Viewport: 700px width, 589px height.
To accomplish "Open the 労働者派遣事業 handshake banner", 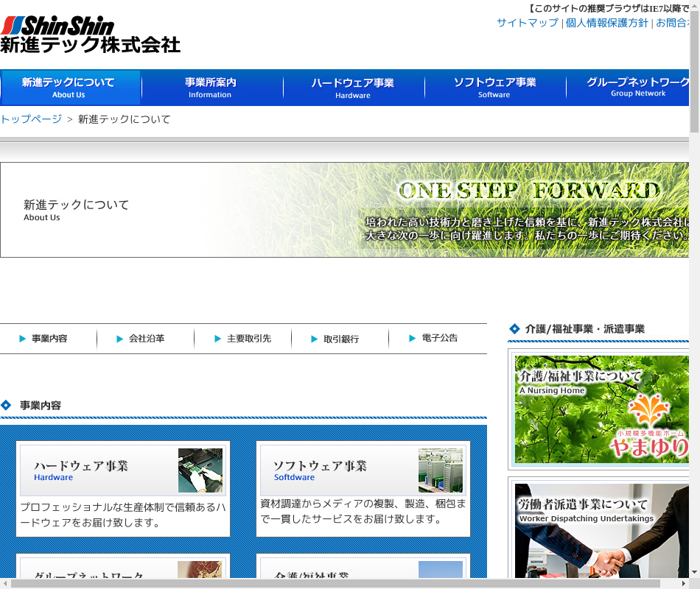I will [x=601, y=532].
